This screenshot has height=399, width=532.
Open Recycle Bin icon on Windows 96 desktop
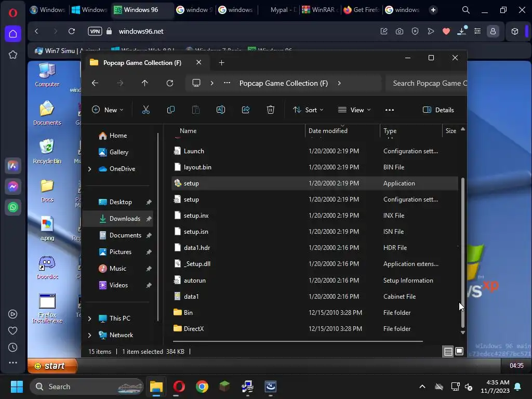(47, 151)
